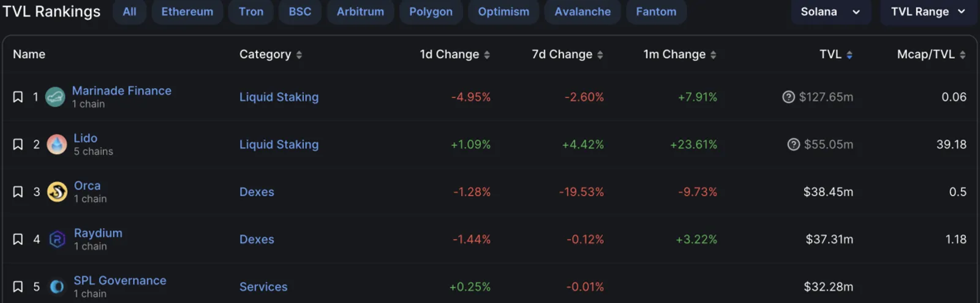The width and height of the screenshot is (980, 303).
Task: Sort by TVL column arrow
Action: coord(850,55)
